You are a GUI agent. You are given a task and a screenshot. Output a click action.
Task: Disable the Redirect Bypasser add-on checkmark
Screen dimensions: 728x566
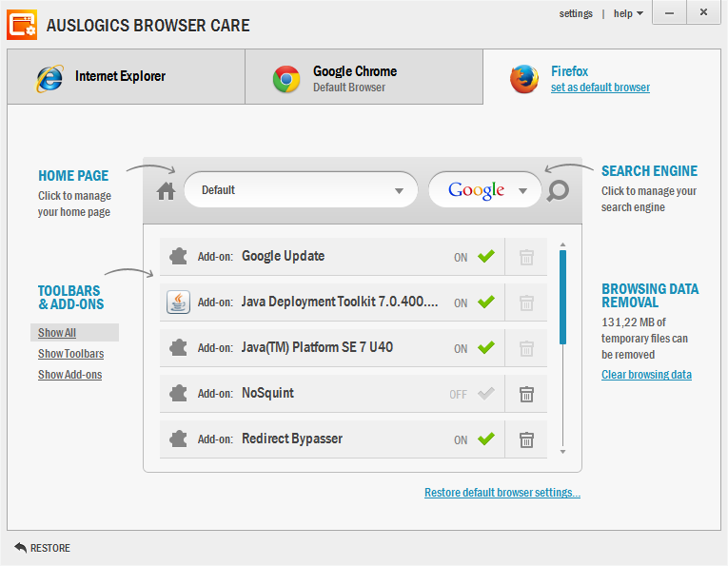pos(486,439)
